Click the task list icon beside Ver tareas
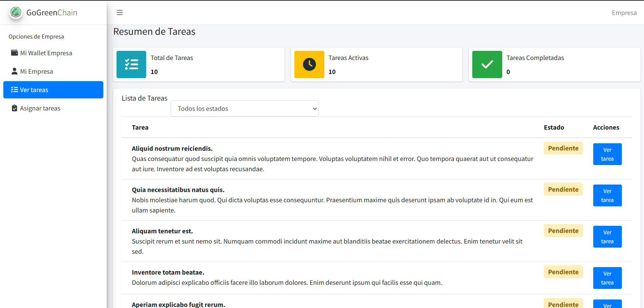 14,90
